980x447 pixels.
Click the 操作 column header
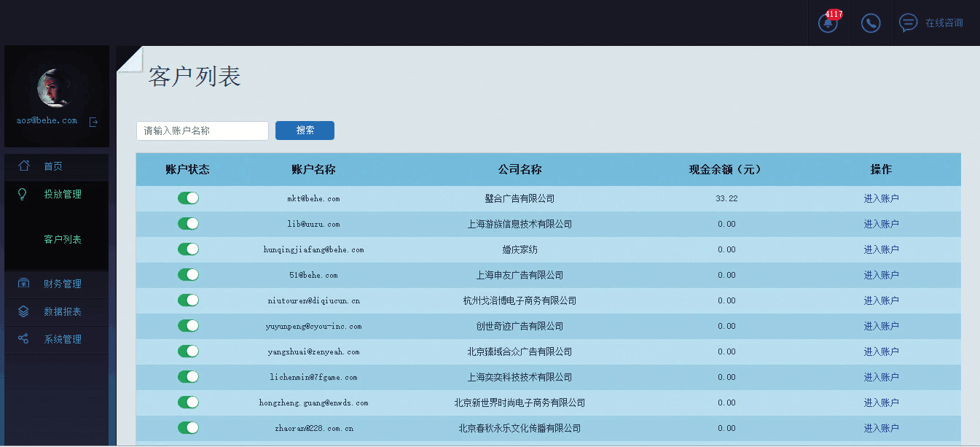[x=881, y=169]
